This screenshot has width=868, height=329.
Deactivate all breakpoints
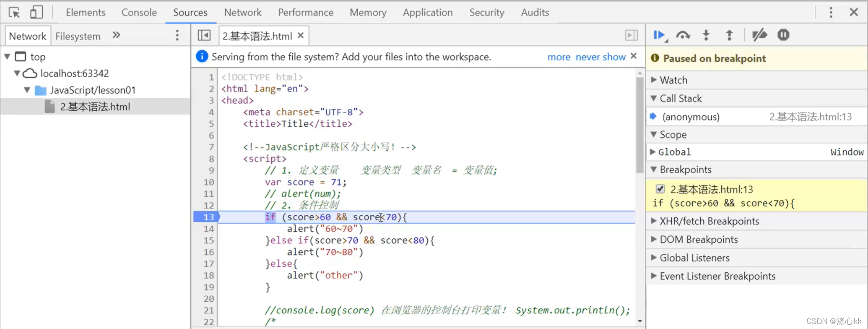point(759,35)
